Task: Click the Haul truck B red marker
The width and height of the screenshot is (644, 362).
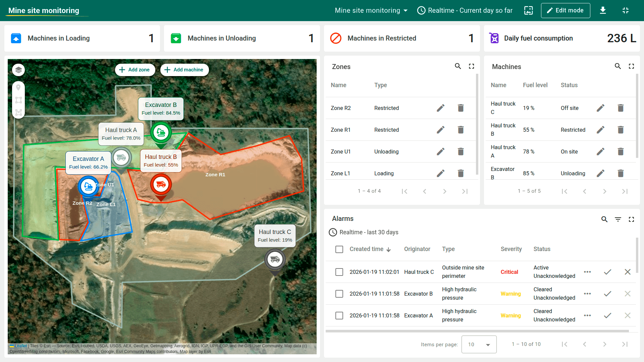Action: pyautogui.click(x=161, y=184)
